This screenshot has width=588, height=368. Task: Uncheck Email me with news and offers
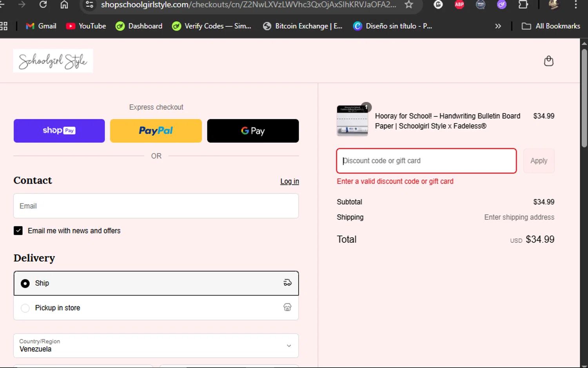point(18,231)
